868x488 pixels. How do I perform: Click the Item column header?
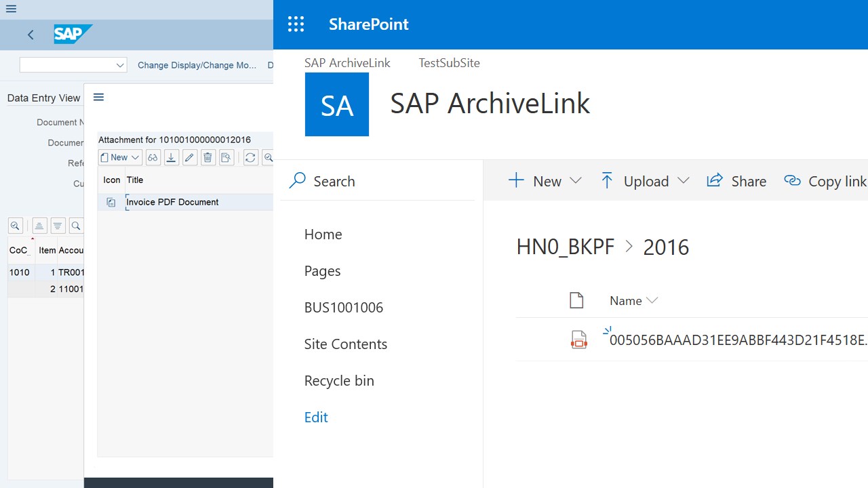coord(47,251)
